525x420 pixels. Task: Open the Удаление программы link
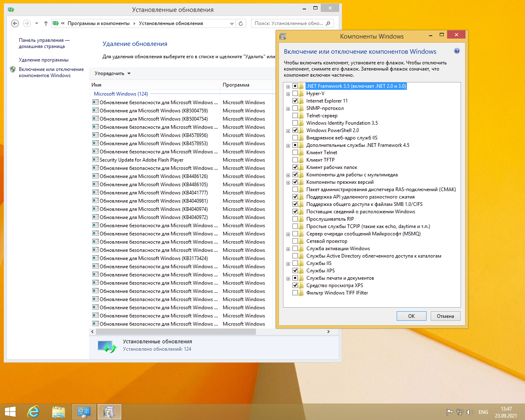point(43,60)
